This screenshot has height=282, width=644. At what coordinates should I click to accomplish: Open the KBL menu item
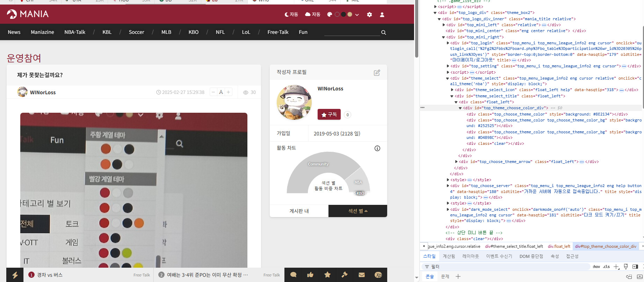pos(107,32)
